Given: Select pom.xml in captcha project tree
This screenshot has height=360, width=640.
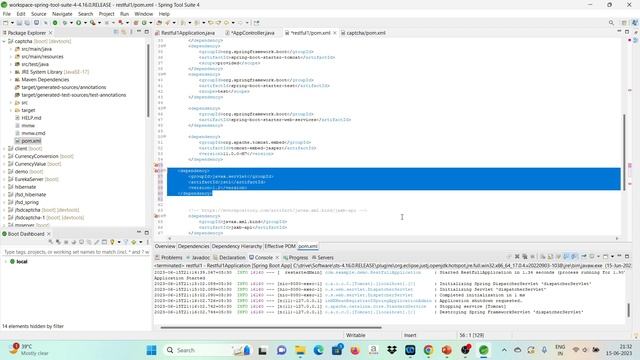Looking at the screenshot, I should point(31,141).
